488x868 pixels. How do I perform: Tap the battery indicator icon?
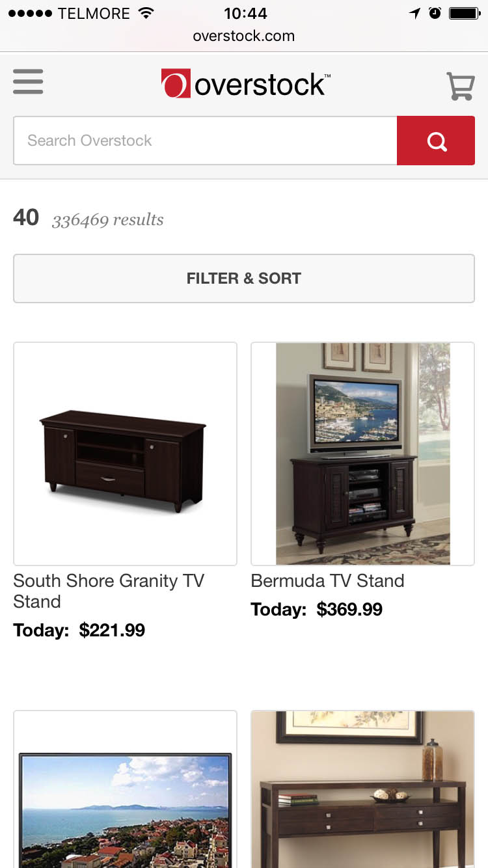click(464, 13)
